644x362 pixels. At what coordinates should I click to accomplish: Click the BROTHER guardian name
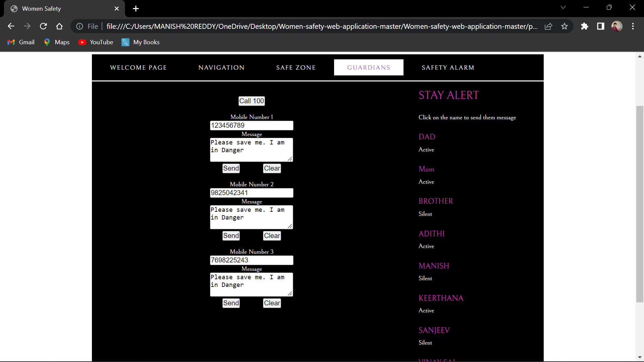[x=436, y=201]
